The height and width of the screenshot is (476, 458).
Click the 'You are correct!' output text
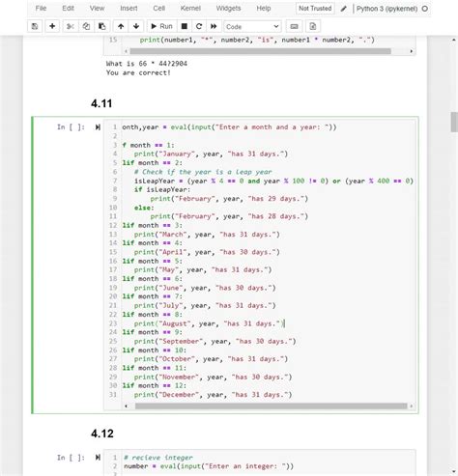138,72
